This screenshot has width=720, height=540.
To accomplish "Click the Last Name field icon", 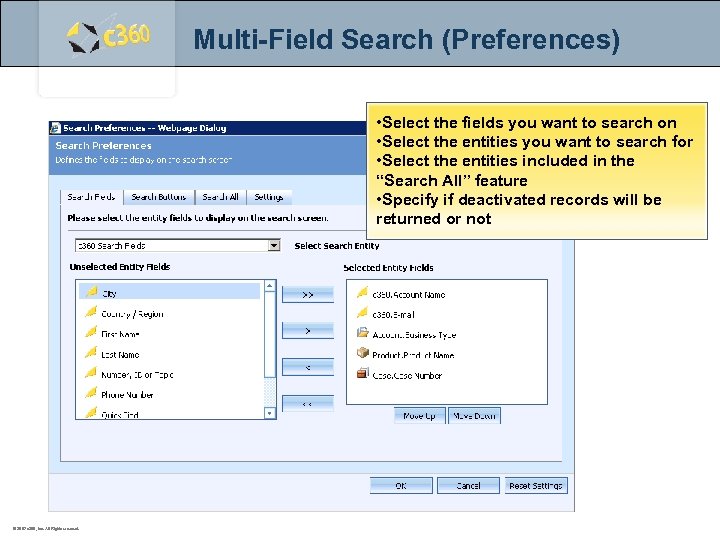I will coord(91,353).
